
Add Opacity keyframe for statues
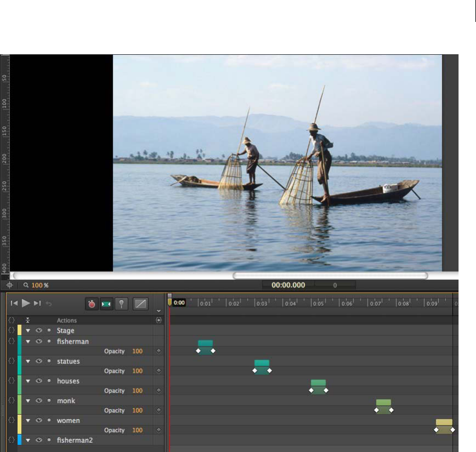pos(158,371)
